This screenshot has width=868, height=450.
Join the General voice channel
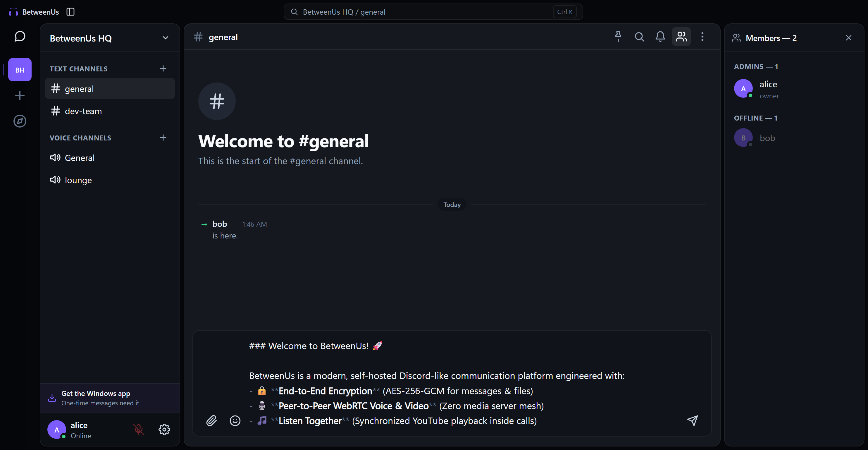click(110, 158)
